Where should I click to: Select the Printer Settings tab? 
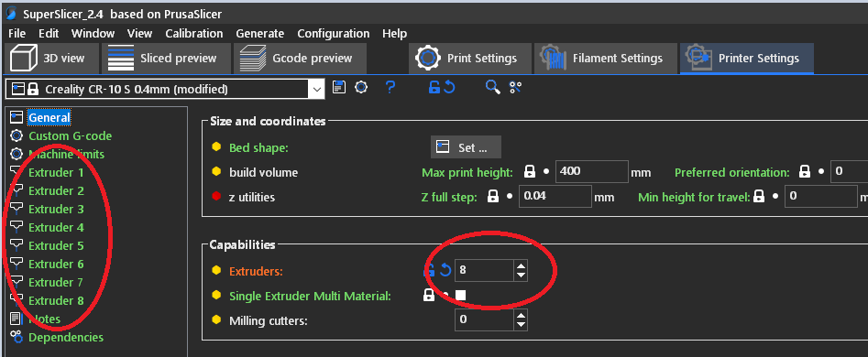coord(747,58)
